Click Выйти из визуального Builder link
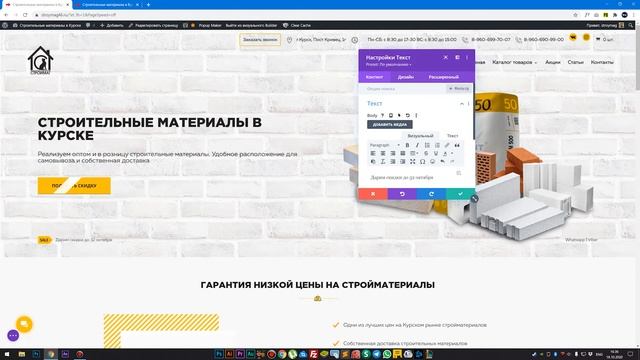The height and width of the screenshot is (360, 640). [x=251, y=25]
